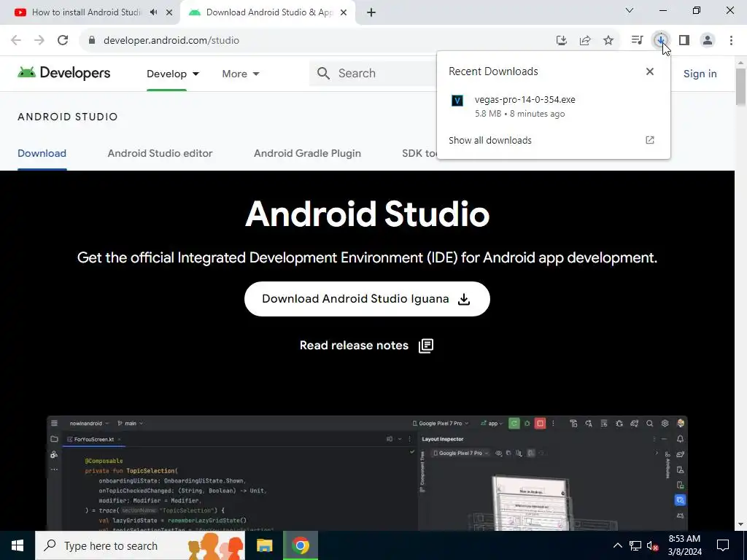This screenshot has width=747, height=560.
Task: Open the notification center icon
Action: pos(723,545)
